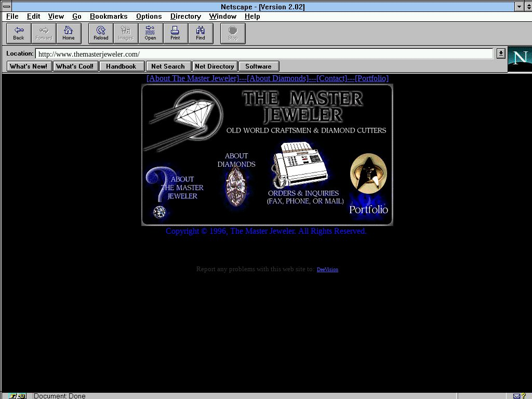The image size is (532, 399).
Task: Click the mail envelope icon in status bar
Action: 516,396
